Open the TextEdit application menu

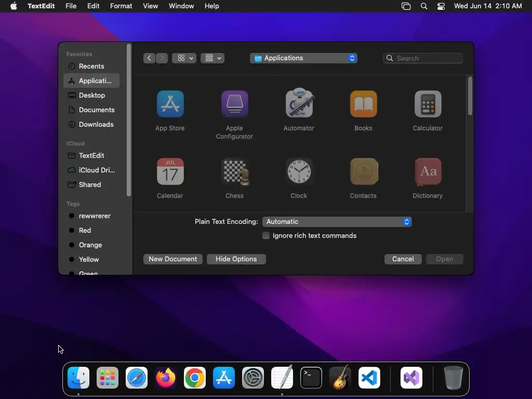(41, 6)
